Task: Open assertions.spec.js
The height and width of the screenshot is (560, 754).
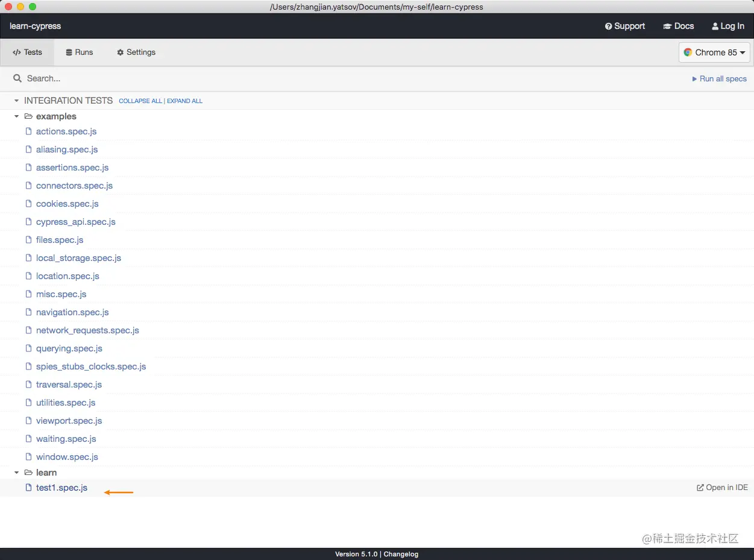Action: 72,168
